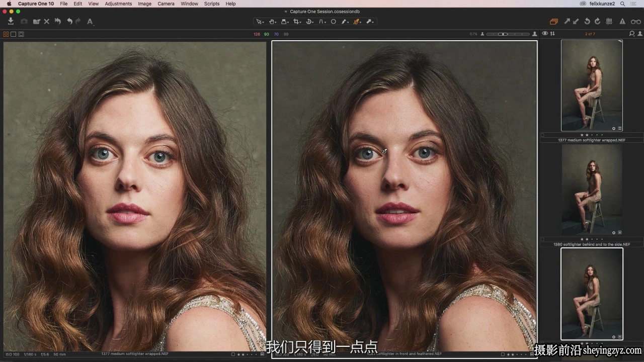Tick the color tag checkbox left of 1380 filename
Viewport: 644px width, 362px height.
542,239
